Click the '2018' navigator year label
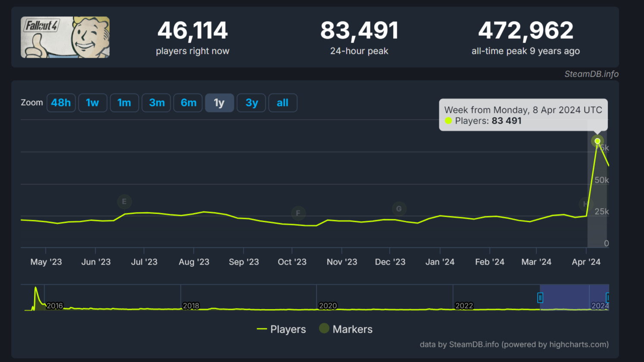The height and width of the screenshot is (362, 644). pyautogui.click(x=191, y=306)
